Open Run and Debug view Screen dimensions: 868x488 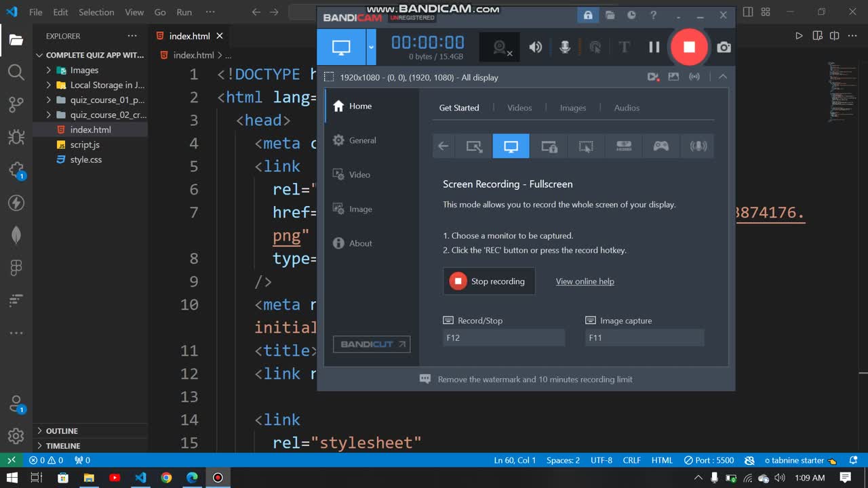coord(16,138)
